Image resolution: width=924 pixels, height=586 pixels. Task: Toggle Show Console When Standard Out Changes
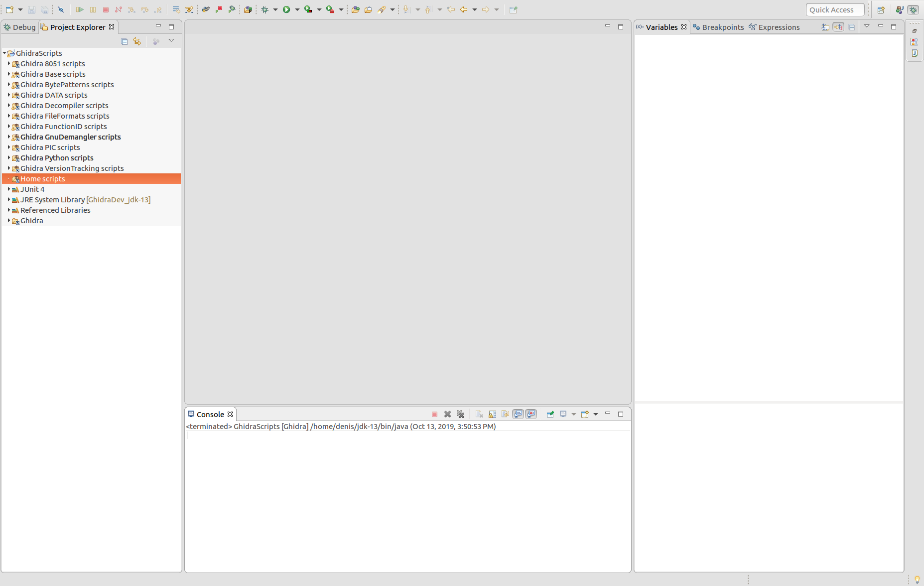(x=518, y=414)
